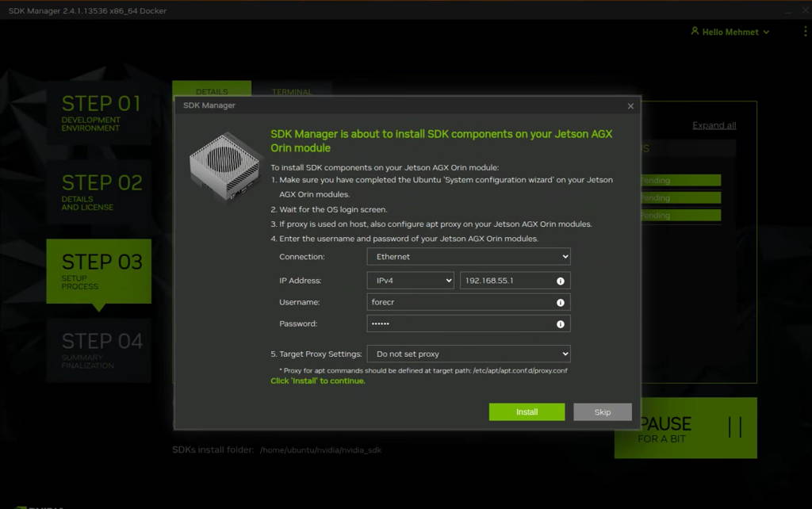Image resolution: width=812 pixels, height=509 pixels.
Task: Select STEP 03 Setup Process
Action: 99,271
